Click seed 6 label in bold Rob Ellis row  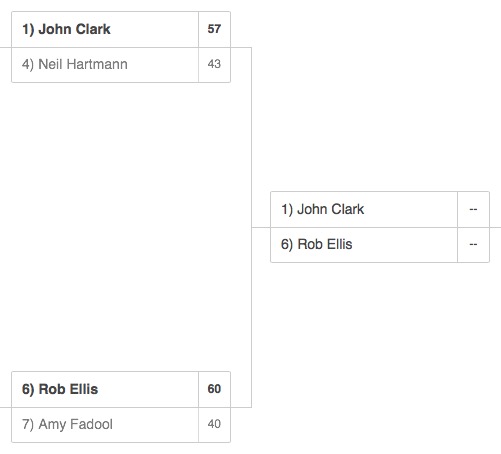[28, 389]
